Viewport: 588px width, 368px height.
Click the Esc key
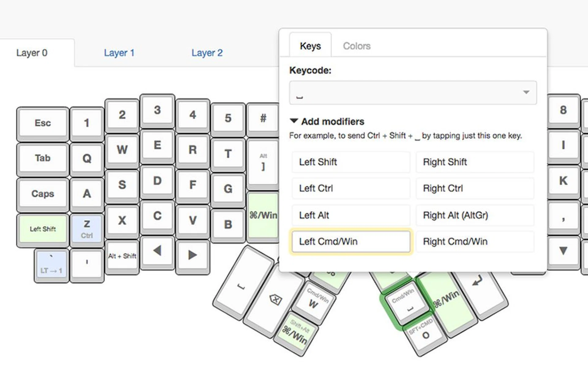tap(43, 123)
